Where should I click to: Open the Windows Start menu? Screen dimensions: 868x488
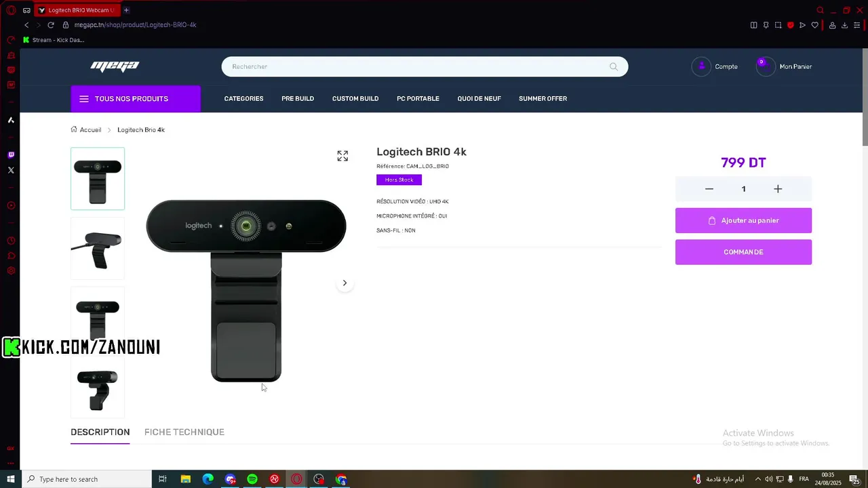click(x=11, y=479)
